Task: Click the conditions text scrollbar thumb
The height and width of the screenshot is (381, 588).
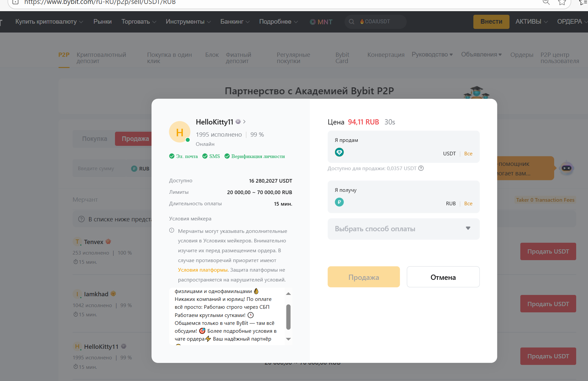Action: [x=288, y=317]
